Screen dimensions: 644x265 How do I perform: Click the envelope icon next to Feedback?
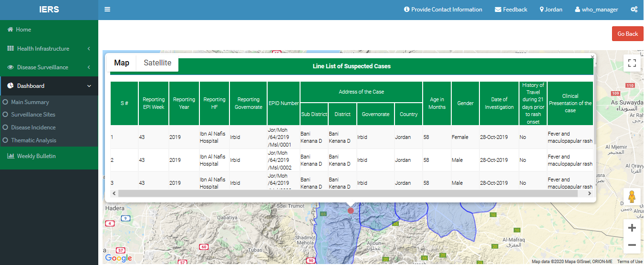(498, 10)
